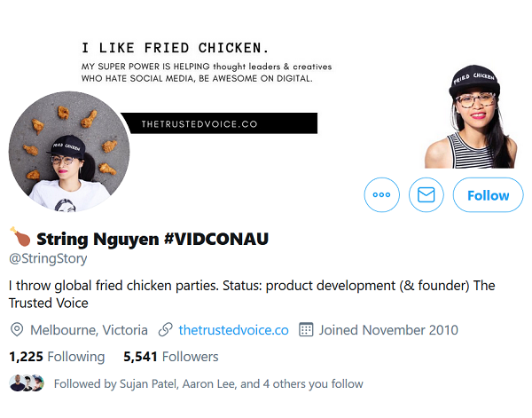
Task: Open the 'Followed by Sujan Patel' text
Action: (x=208, y=384)
